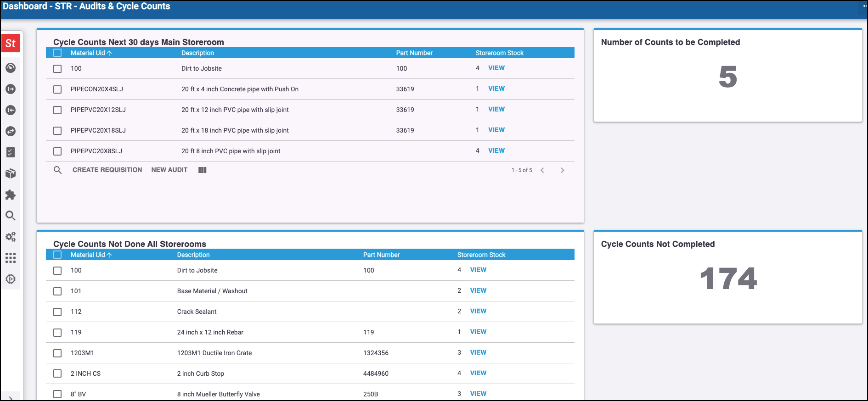Image resolution: width=868 pixels, height=401 pixels.
Task: Open the checklist audit icon in sidebar
Action: coord(11,152)
